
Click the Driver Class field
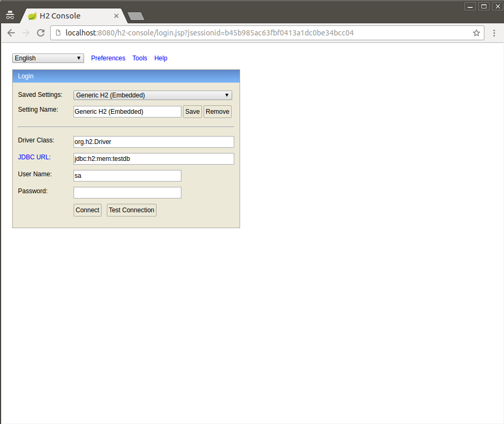click(x=154, y=142)
